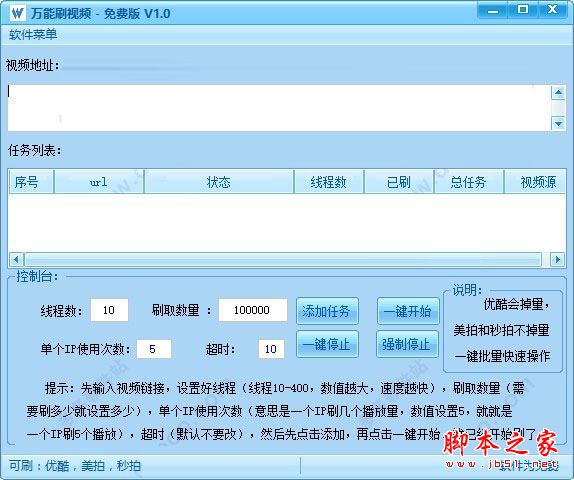Edit the 超时 input field
The height and width of the screenshot is (480, 574).
[271, 349]
